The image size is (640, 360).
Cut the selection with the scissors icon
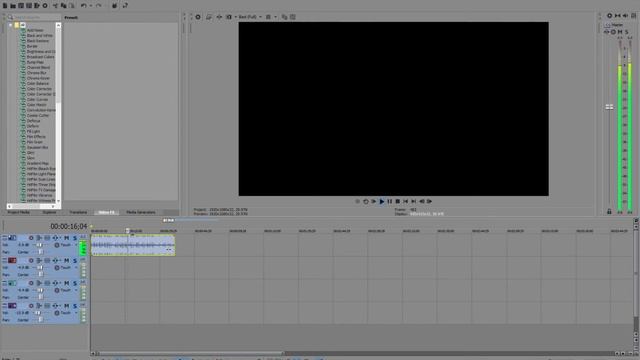pos(55,6)
